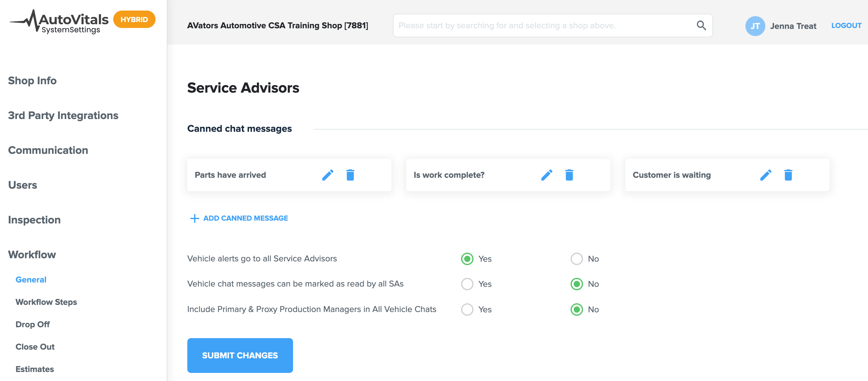Open the Drop Off submenu item
The image size is (868, 381).
[x=33, y=324]
